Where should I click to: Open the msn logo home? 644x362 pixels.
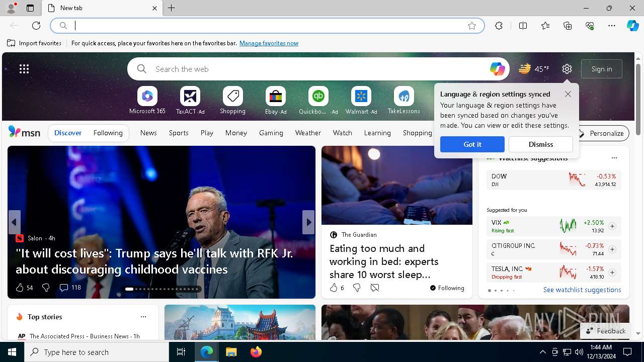[x=24, y=132]
